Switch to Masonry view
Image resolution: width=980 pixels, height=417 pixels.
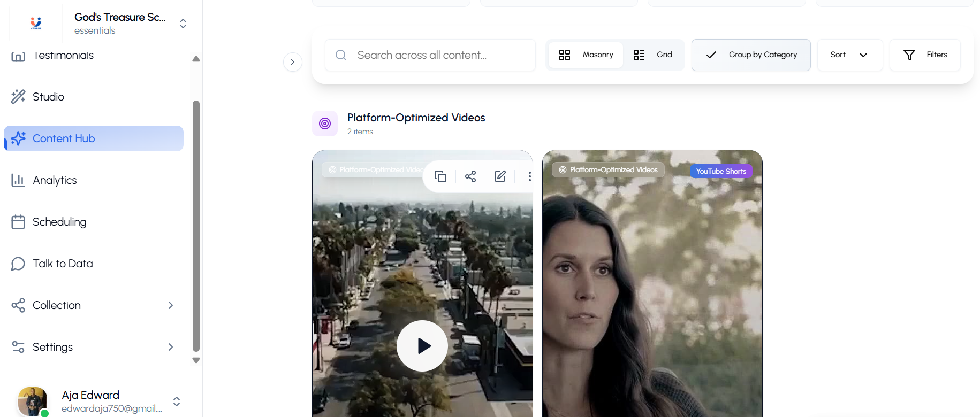(586, 55)
